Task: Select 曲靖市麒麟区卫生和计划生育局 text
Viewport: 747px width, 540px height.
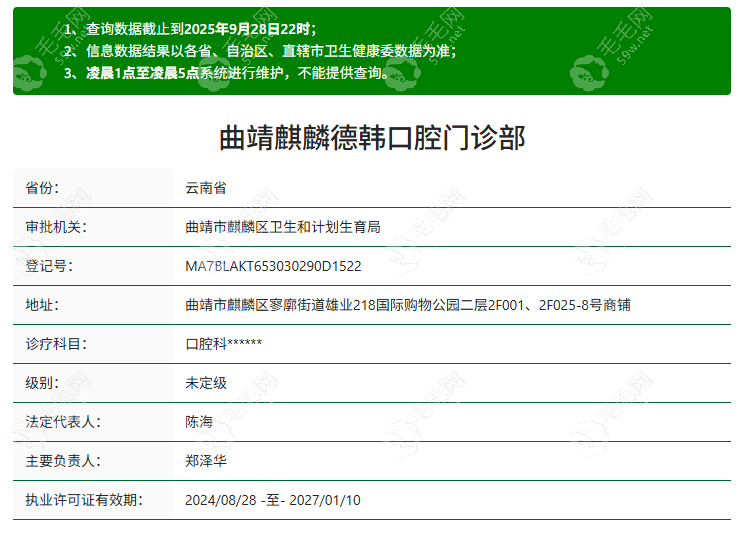Action: coord(283,227)
